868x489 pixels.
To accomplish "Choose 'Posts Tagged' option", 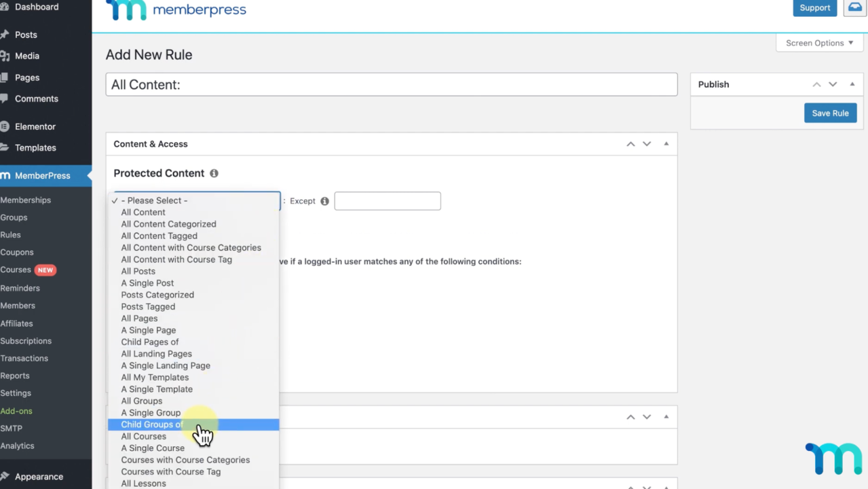I will pyautogui.click(x=193, y=306).
